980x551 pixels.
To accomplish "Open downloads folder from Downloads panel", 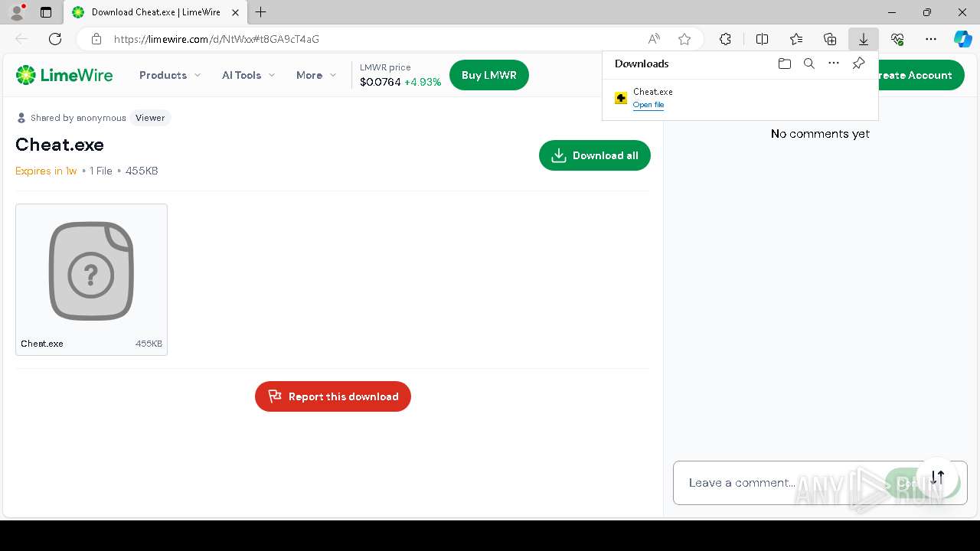I will click(784, 64).
